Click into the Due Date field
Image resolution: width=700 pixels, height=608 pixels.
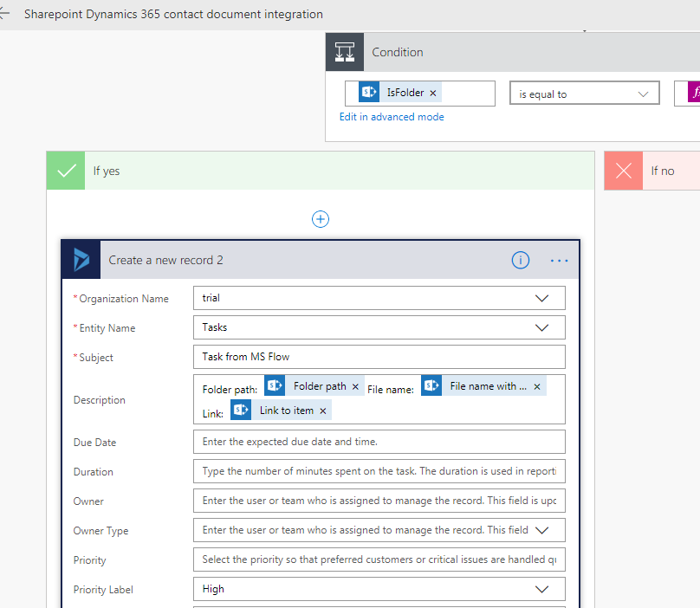[379, 442]
